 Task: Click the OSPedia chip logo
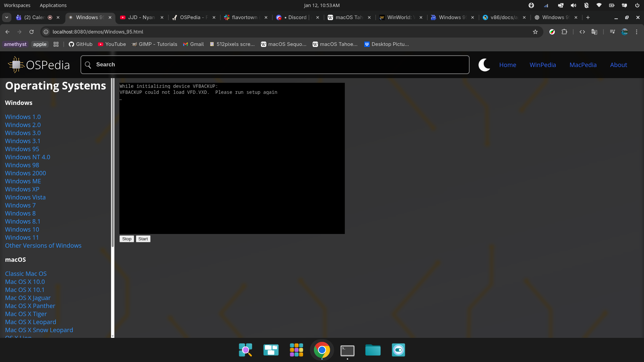pyautogui.click(x=16, y=65)
